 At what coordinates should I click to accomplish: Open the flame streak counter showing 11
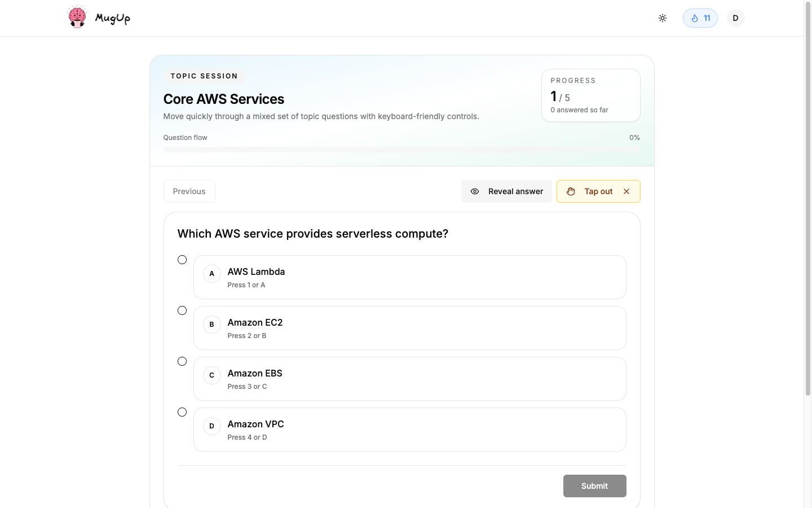[700, 18]
